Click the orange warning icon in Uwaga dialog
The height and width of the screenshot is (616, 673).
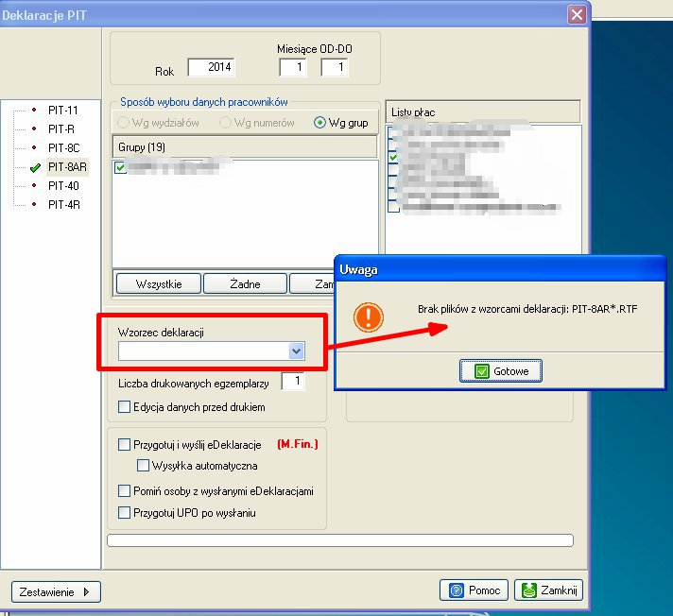coord(369,317)
